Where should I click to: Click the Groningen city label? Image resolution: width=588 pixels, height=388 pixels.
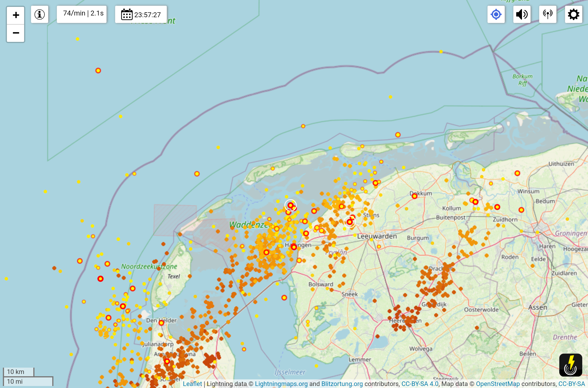click(571, 233)
